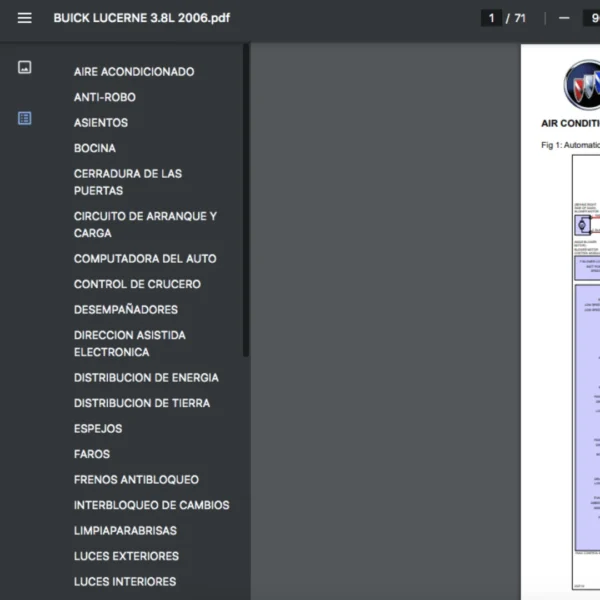This screenshot has width=600, height=600.
Task: Open COMPUTADORA DEL AUTO bookmark
Action: 145,259
